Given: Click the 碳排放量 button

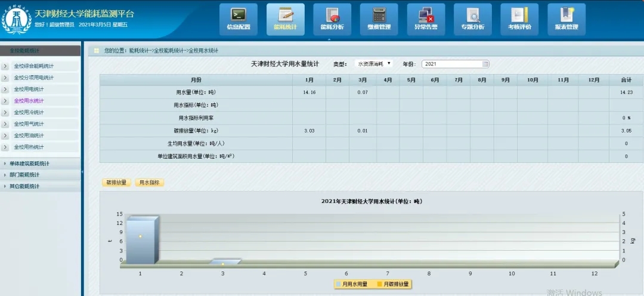Looking at the screenshot, I should tap(116, 183).
